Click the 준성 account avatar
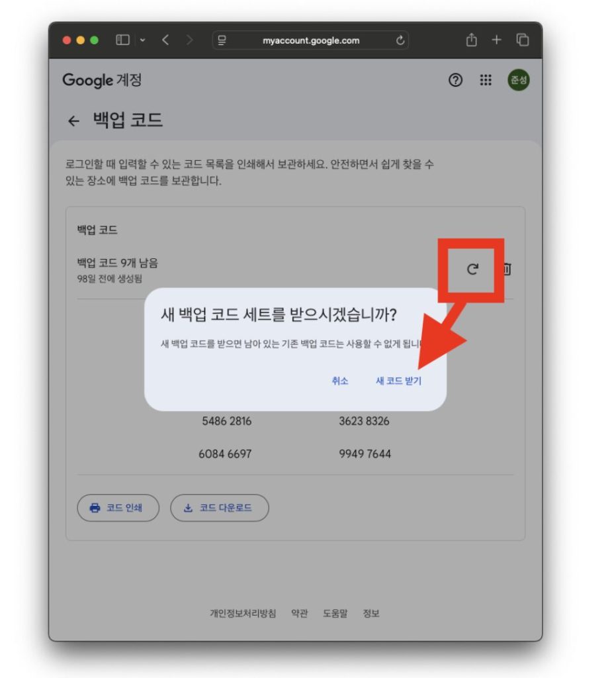The height and width of the screenshot is (678, 616). point(518,80)
